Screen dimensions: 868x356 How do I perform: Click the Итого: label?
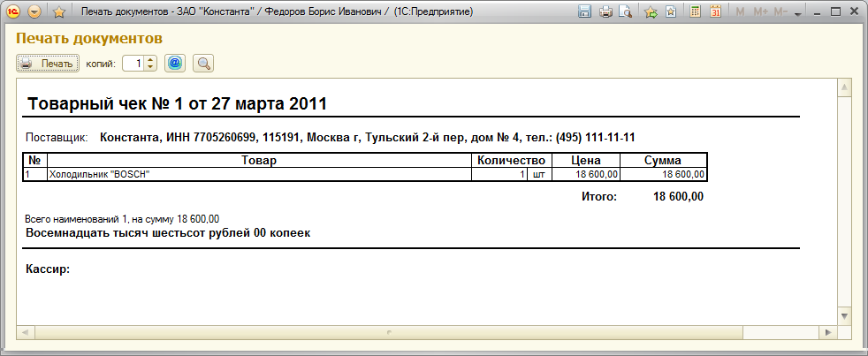(599, 196)
